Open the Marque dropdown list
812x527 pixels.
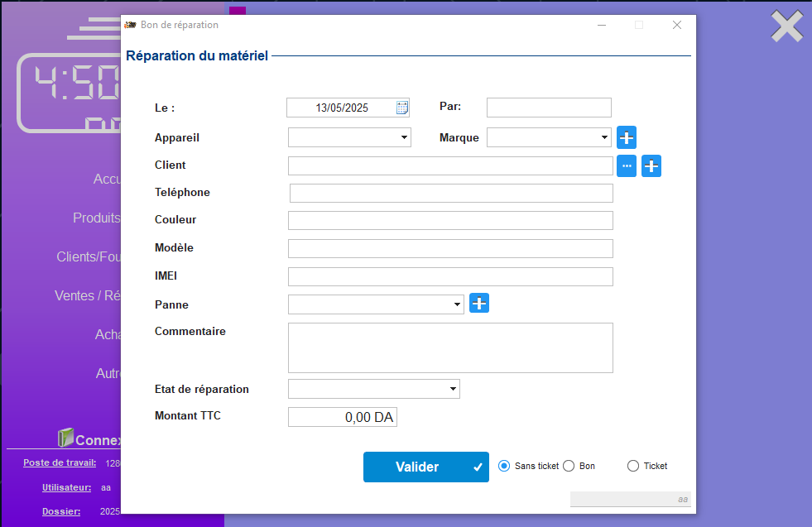(604, 137)
